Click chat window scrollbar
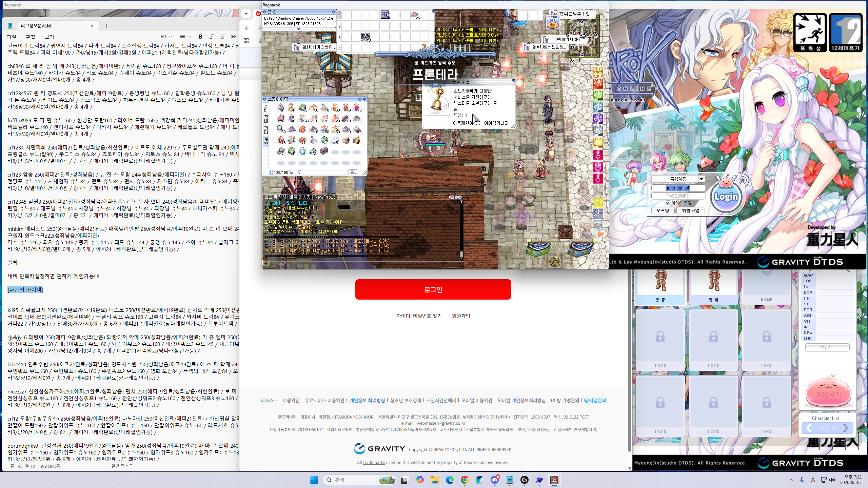 461,229
